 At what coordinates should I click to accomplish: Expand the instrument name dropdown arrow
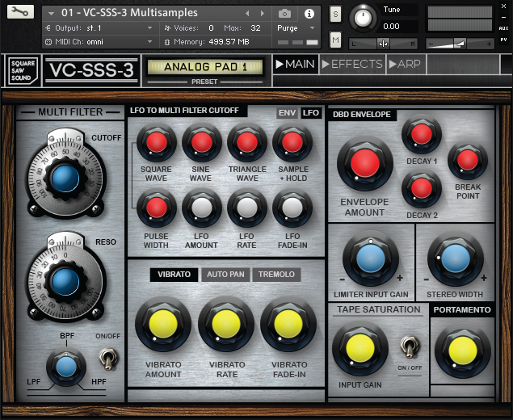tap(51, 14)
